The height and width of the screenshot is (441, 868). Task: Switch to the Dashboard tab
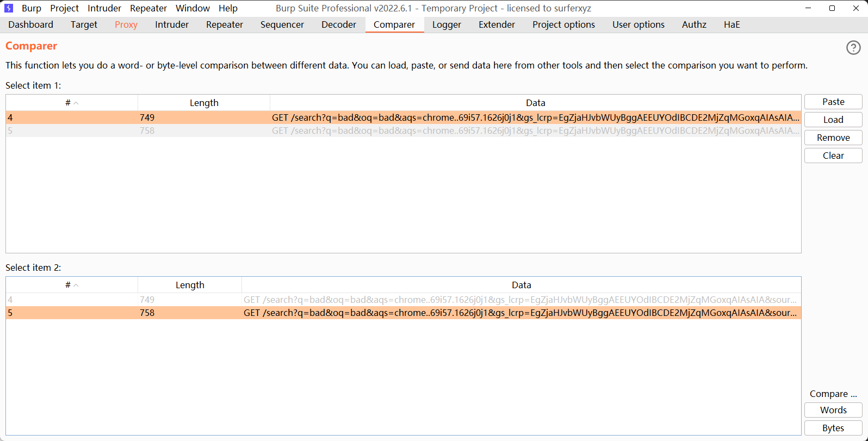pos(31,24)
